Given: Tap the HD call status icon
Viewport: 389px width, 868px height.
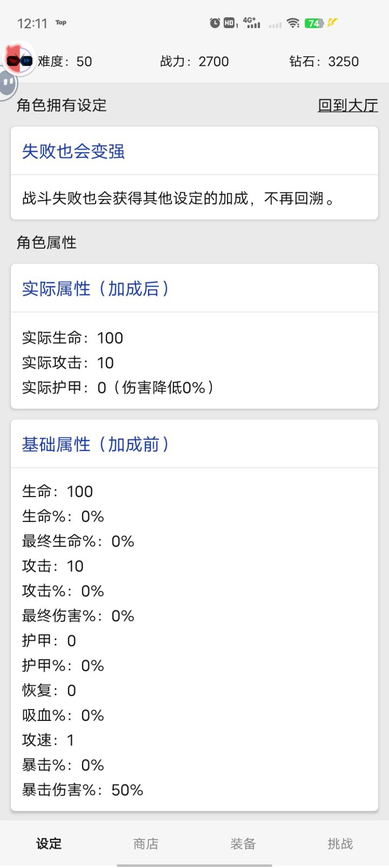Looking at the screenshot, I should pyautogui.click(x=230, y=23).
